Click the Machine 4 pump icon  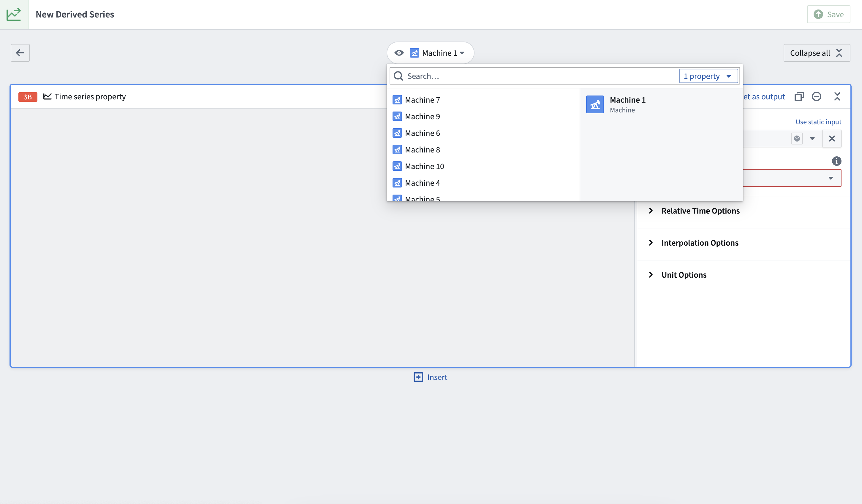click(x=397, y=183)
